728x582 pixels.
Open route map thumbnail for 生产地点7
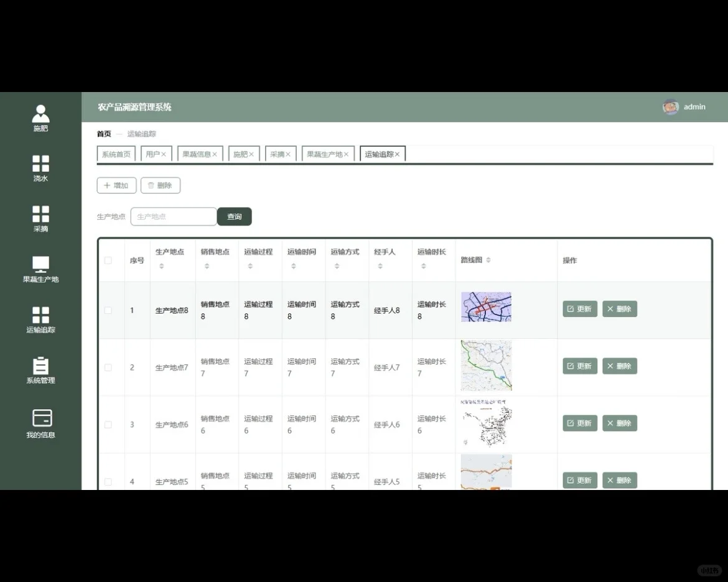(486, 366)
